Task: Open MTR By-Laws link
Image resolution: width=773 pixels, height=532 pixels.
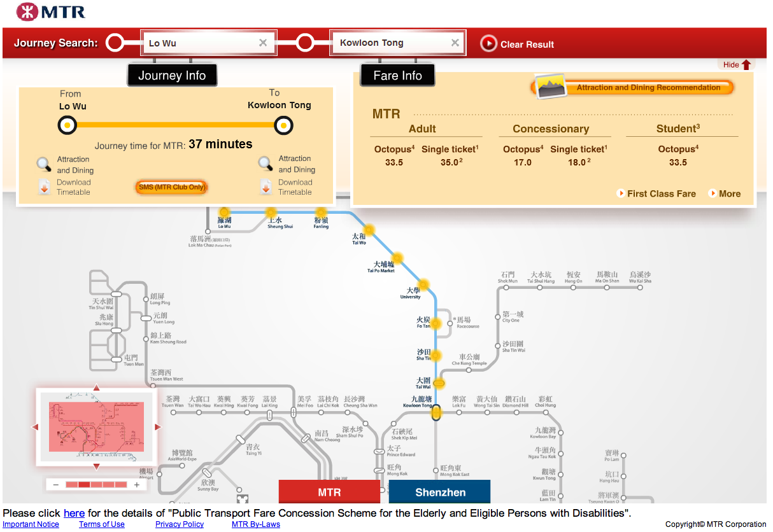Action: point(256,524)
